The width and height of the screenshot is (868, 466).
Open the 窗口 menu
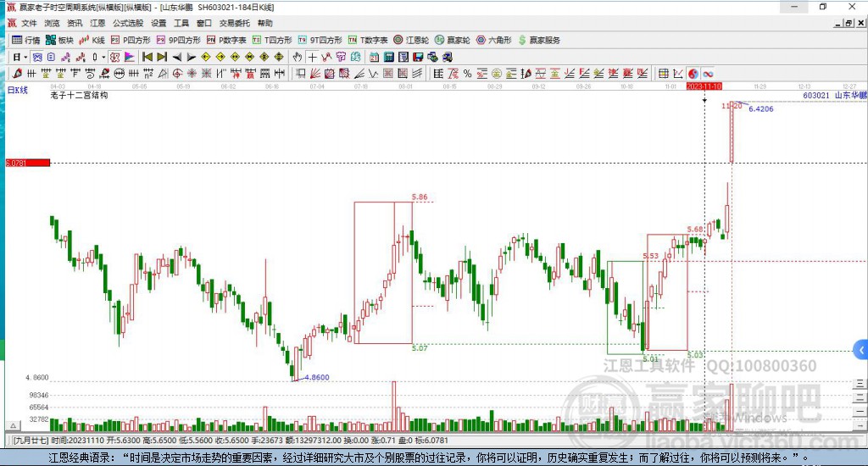point(204,23)
